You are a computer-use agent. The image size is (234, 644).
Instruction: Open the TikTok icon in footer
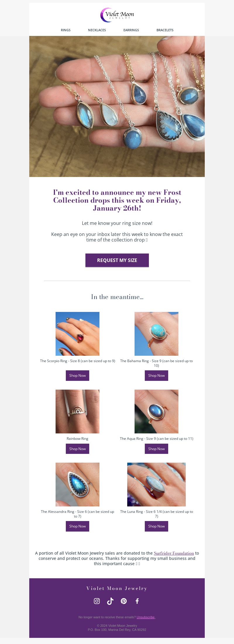[110, 601]
